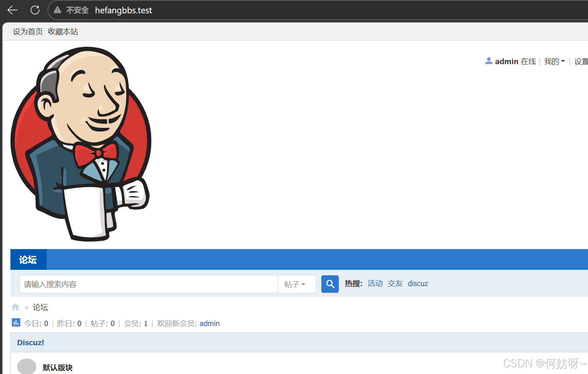Click hot search term 活动
This screenshot has width=588, height=374.
click(375, 284)
